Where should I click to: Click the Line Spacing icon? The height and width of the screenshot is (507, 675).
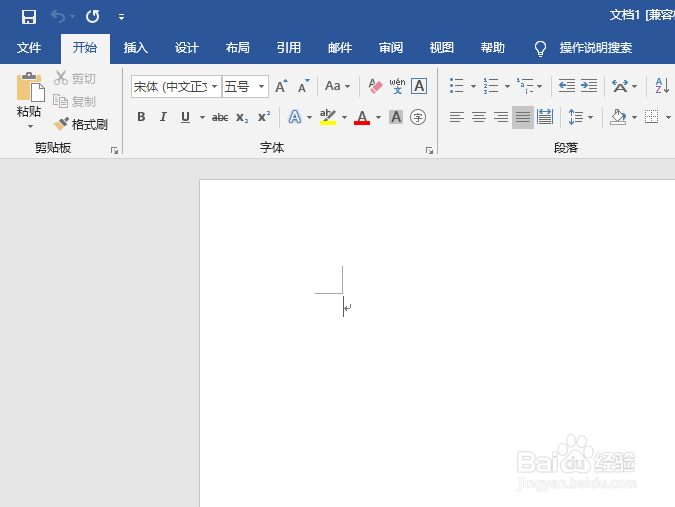click(576, 117)
